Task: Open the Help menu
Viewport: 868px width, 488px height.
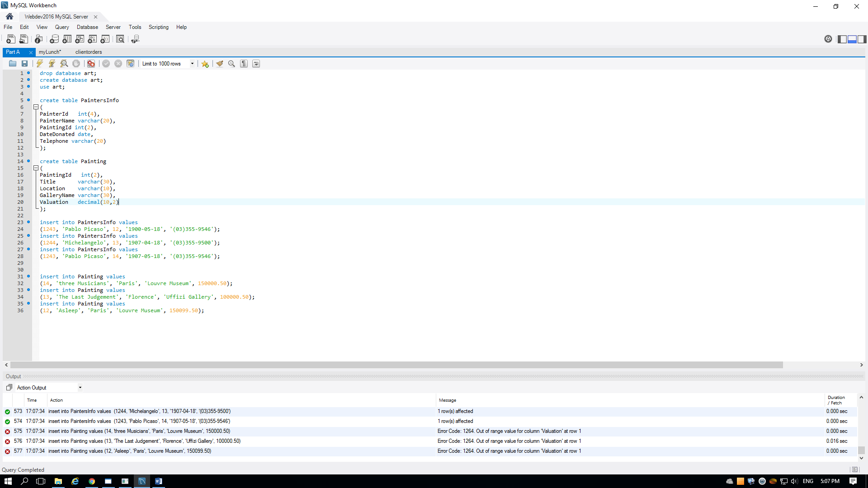Action: tap(181, 27)
